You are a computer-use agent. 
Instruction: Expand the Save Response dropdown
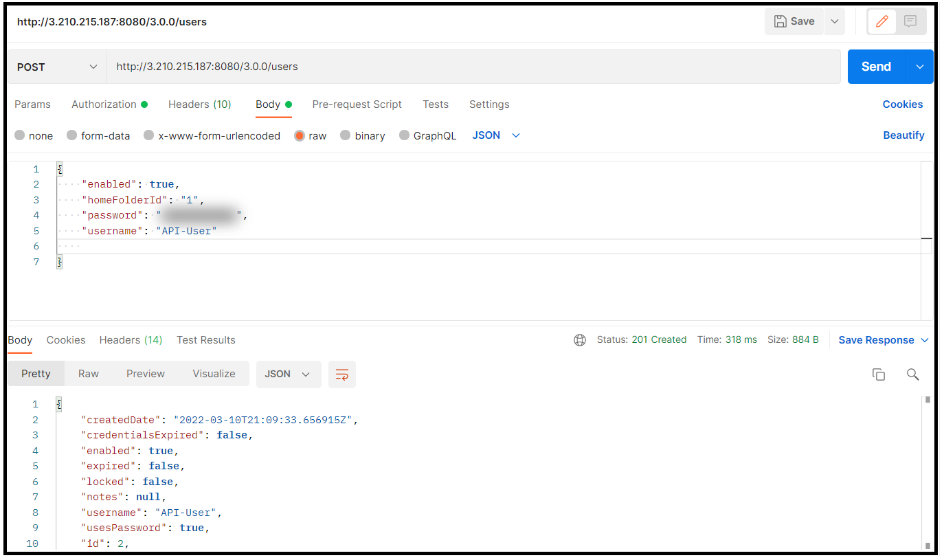pos(924,340)
